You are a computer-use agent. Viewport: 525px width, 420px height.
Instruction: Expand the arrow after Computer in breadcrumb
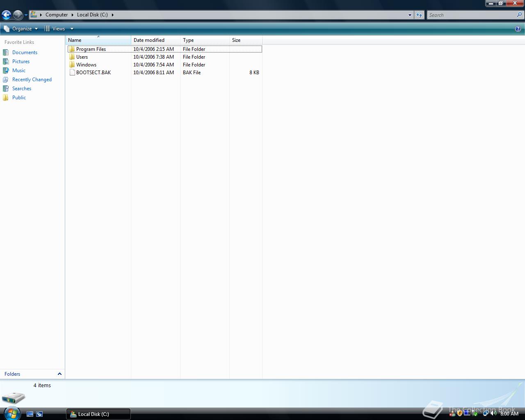(73, 15)
